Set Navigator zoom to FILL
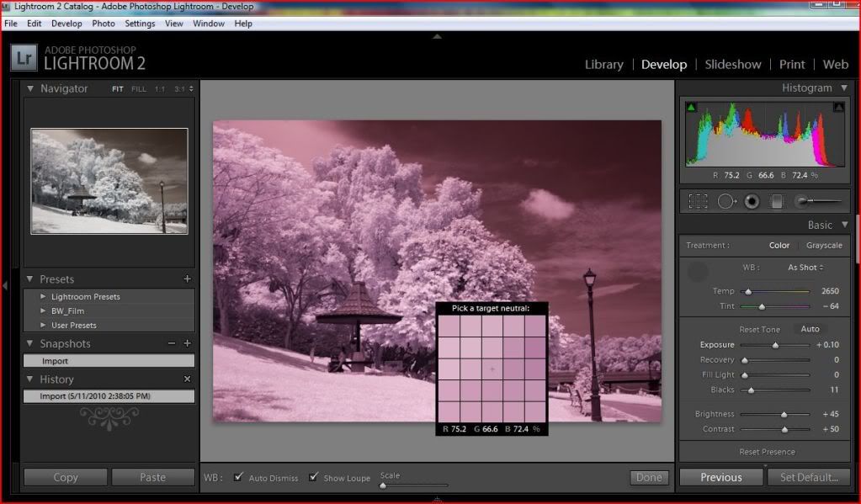 tap(139, 89)
